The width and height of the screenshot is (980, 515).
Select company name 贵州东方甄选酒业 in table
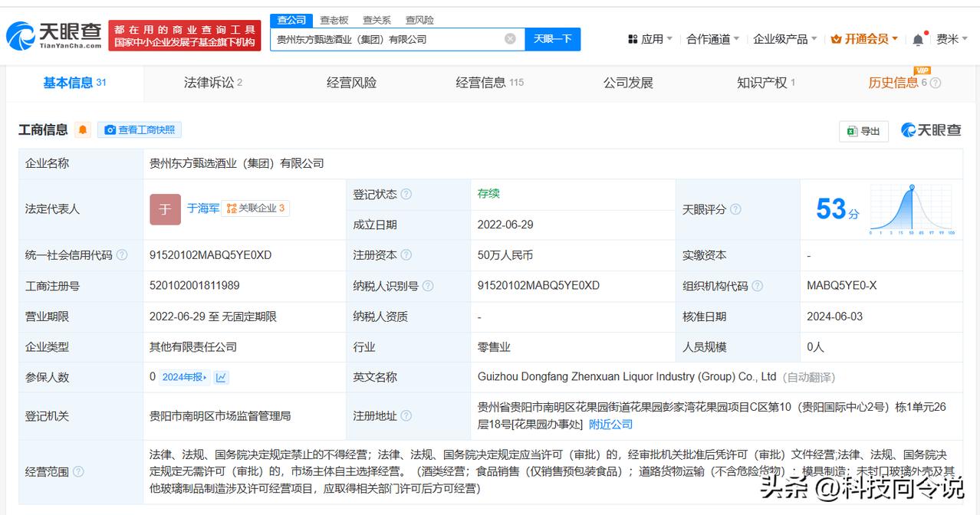coord(237,163)
